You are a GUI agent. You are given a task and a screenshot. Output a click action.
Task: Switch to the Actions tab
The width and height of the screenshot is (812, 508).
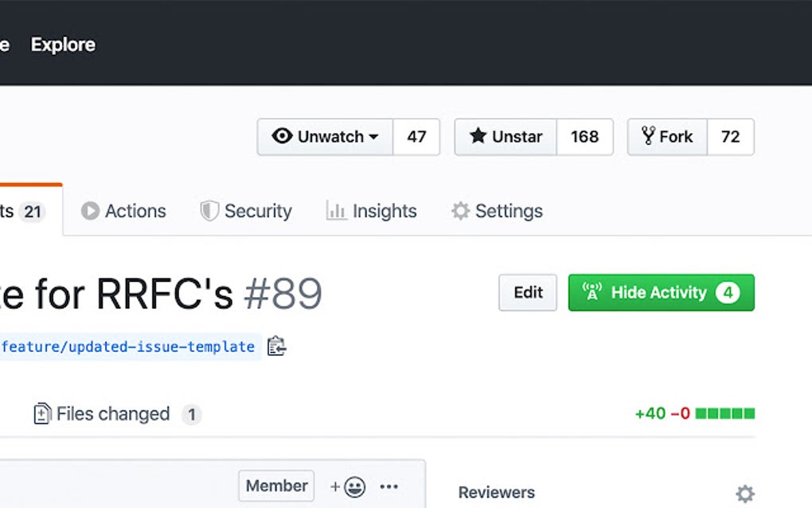tap(123, 211)
